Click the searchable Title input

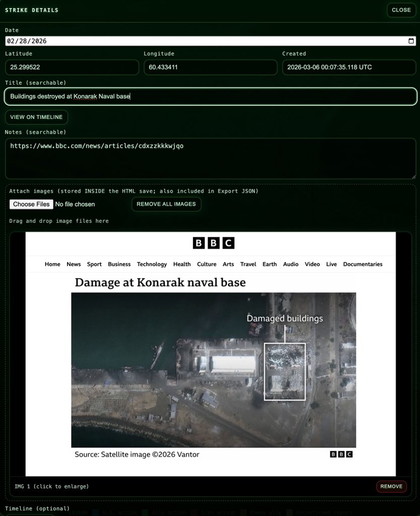coord(210,96)
